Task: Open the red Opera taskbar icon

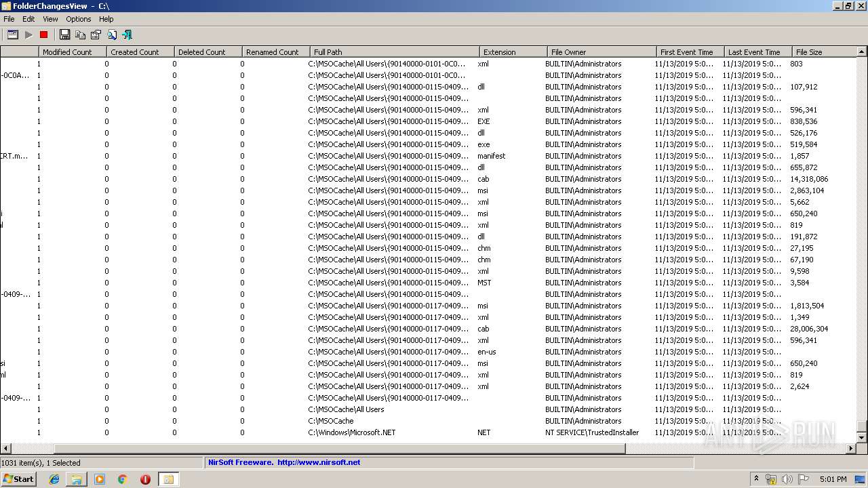Action: pyautogui.click(x=145, y=479)
